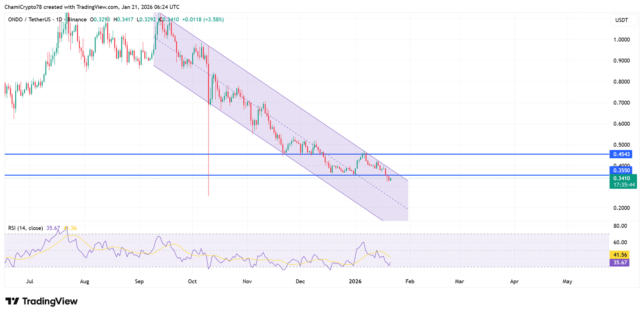This screenshot has height=315, width=644.
Task: Click the green 0.3410 current price tag
Action: (622, 178)
